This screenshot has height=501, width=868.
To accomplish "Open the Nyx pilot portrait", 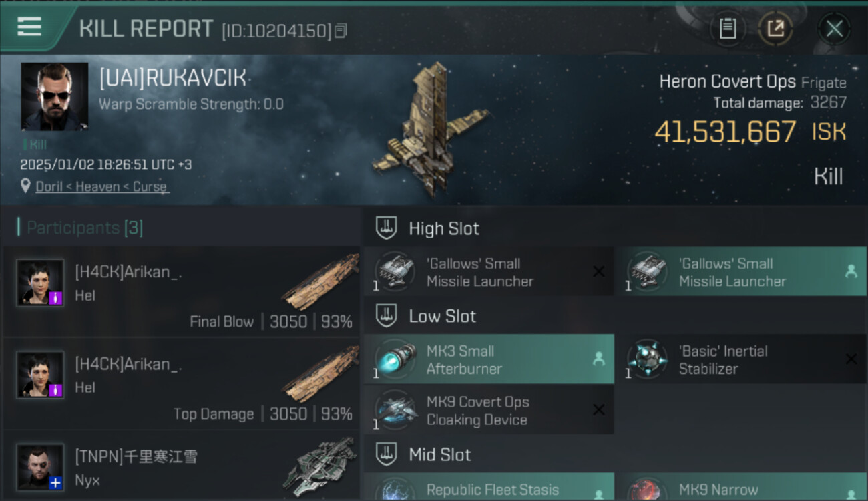I will pos(41,468).
